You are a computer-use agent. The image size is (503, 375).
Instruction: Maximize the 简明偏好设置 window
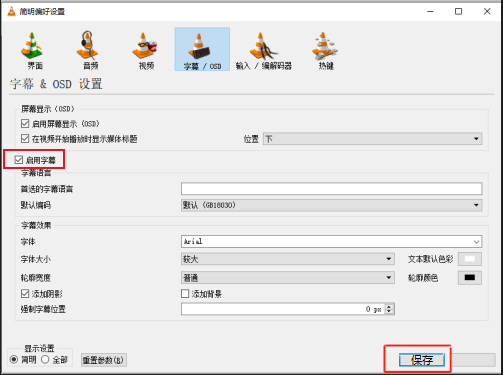pos(459,11)
